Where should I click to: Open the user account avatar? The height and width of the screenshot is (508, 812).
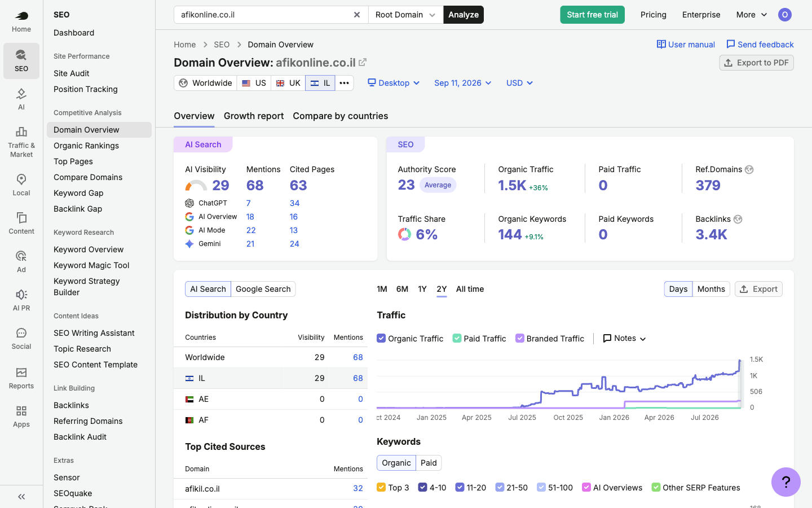[x=785, y=15]
